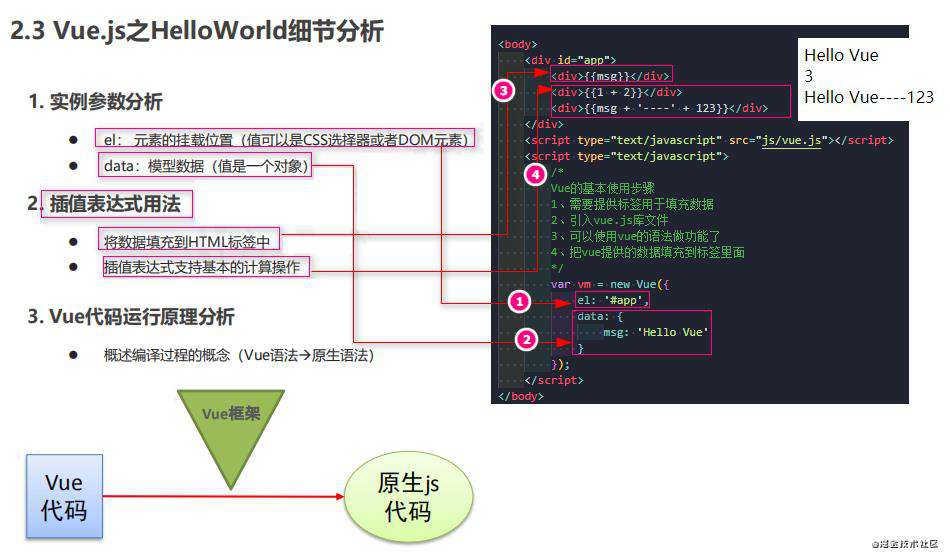Click bullet '将数据填充到HTML标签中'
This screenshot has width=950, height=559.
click(x=187, y=242)
